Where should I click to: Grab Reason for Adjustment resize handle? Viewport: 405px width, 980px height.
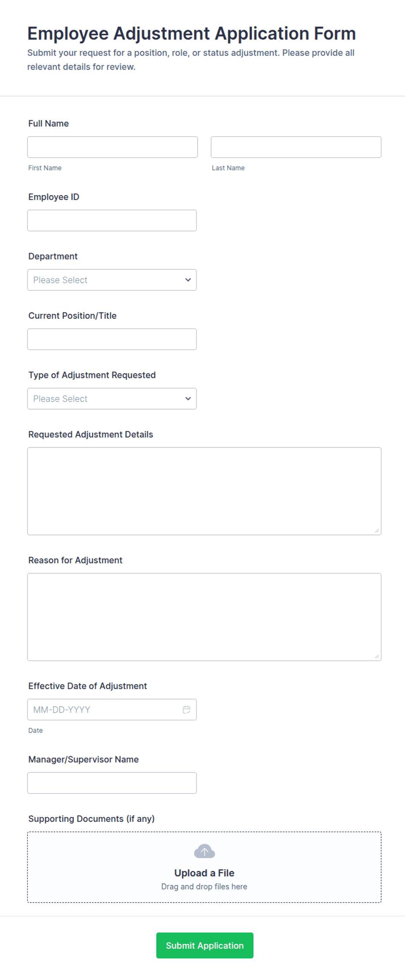377,656
